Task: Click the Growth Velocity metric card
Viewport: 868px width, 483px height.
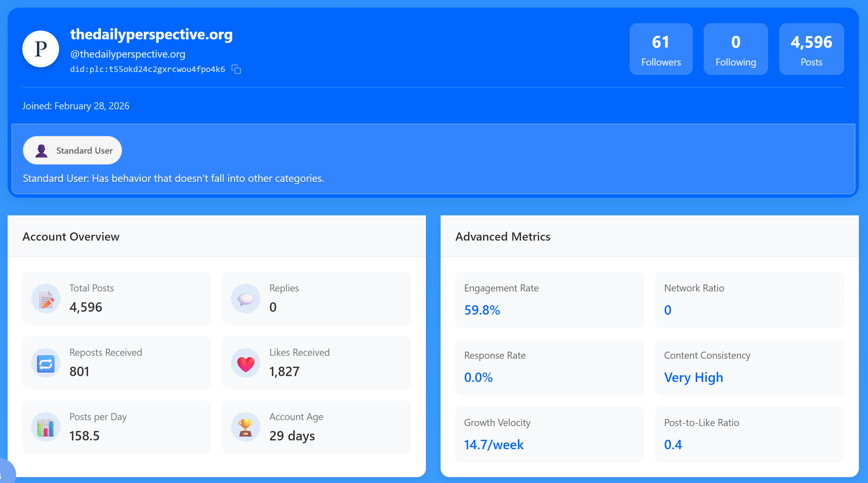Action: pyautogui.click(x=549, y=434)
